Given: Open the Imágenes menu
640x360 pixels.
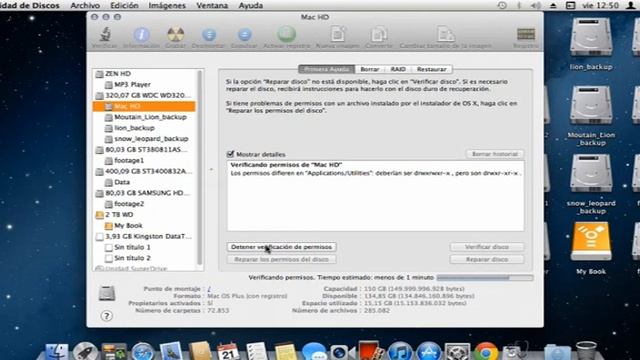Looking at the screenshot, I should tap(167, 5).
